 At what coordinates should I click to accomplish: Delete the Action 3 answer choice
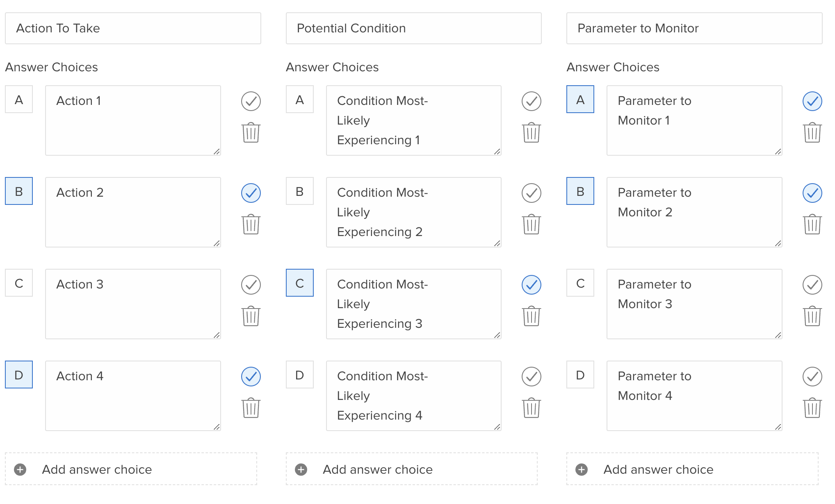pyautogui.click(x=251, y=316)
